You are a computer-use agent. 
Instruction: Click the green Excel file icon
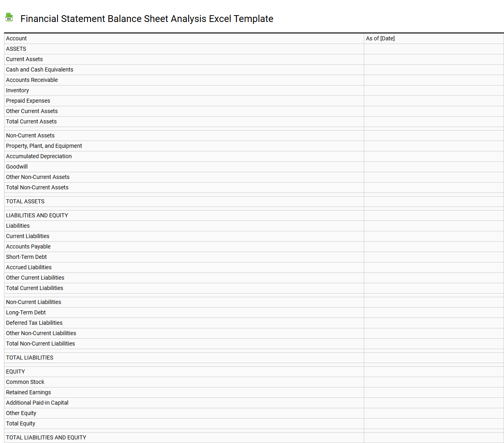pyautogui.click(x=9, y=17)
